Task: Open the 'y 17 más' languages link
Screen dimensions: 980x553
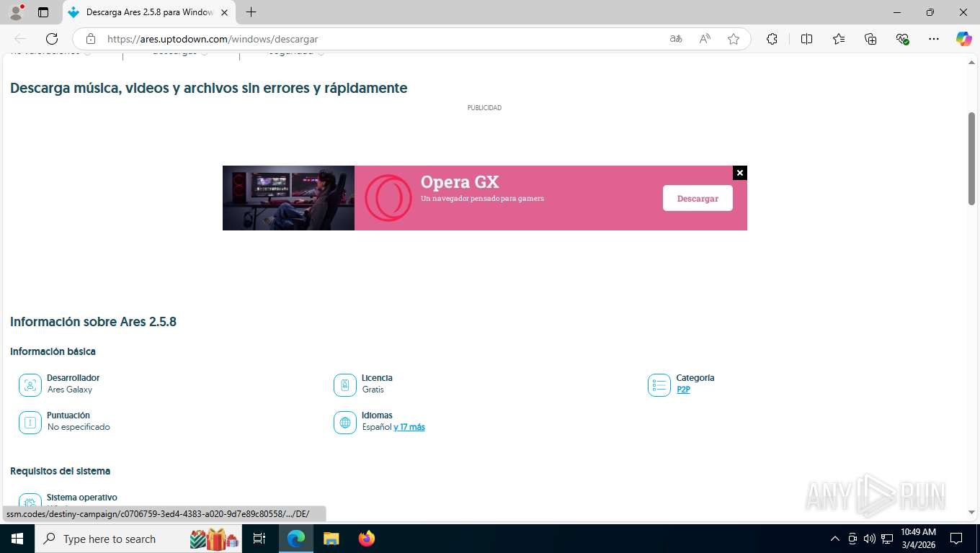Action: click(409, 427)
